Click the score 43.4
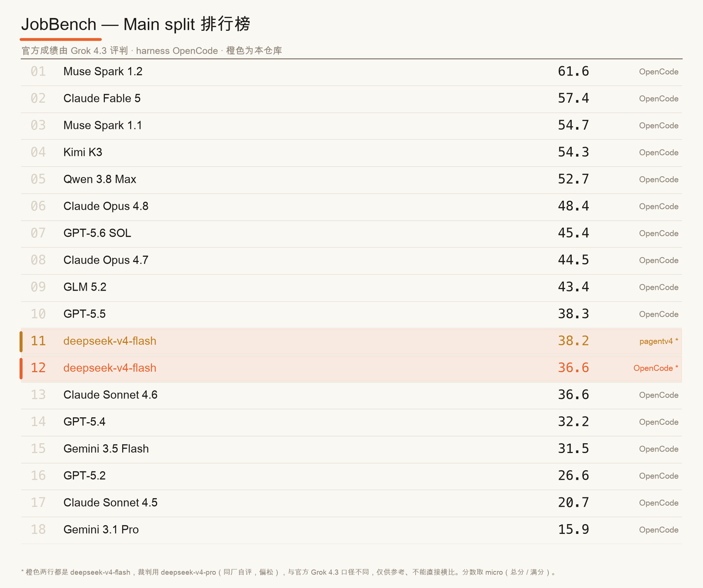This screenshot has height=588, width=703. (x=573, y=287)
